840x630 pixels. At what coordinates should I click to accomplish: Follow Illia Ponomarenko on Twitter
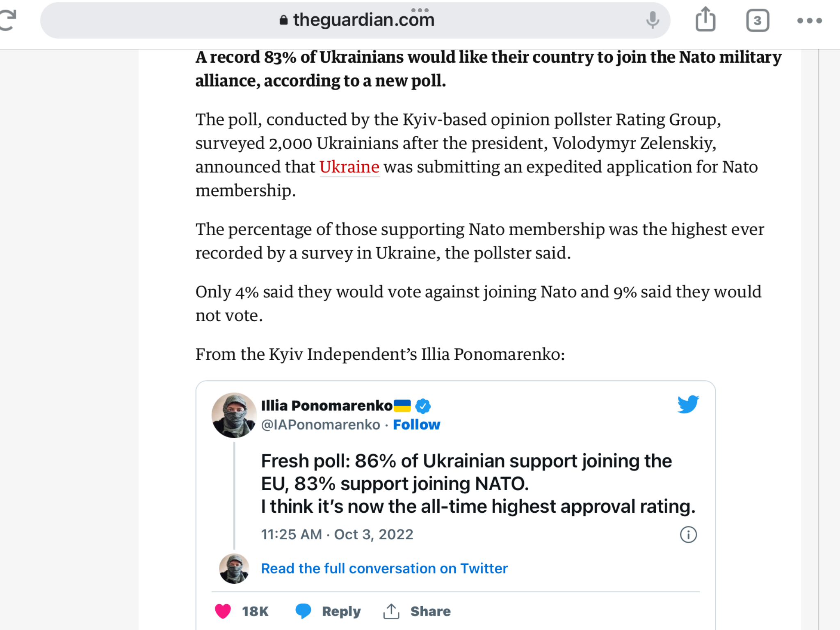click(x=416, y=425)
